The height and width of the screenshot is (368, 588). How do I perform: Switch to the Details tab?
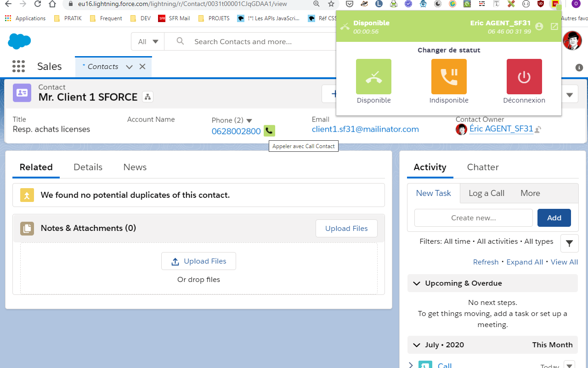(x=88, y=167)
